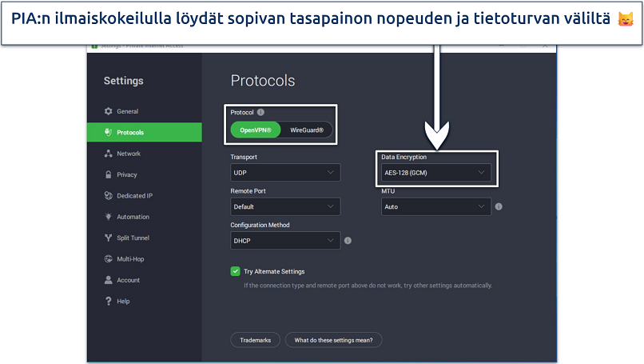Click the Automation lightbulb icon

tap(108, 217)
